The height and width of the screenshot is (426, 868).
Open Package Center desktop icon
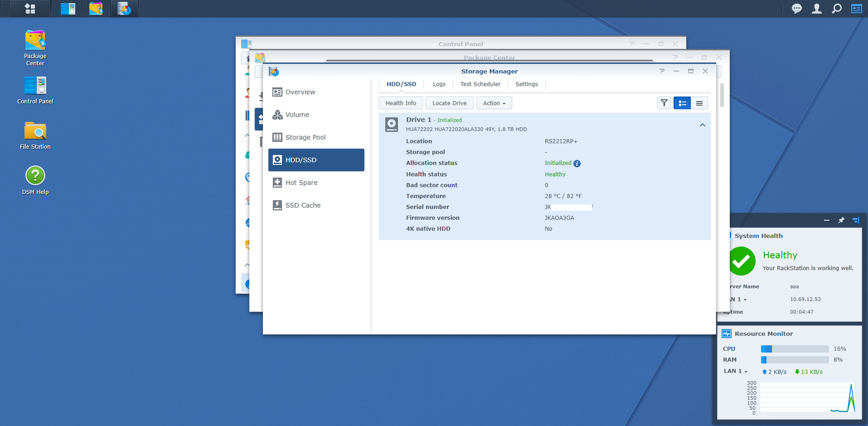point(35,41)
